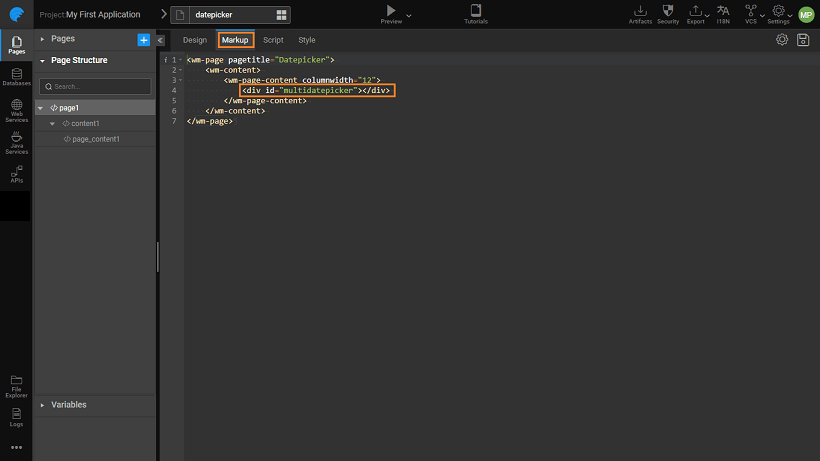Click the Artifacts icon
This screenshot has width=820, height=461.
tap(640, 13)
